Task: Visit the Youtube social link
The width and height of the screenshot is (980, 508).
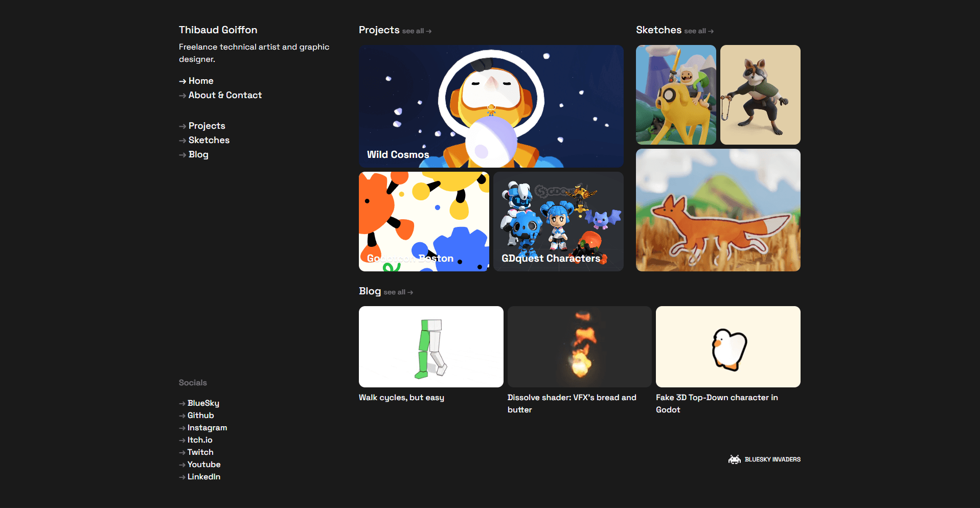Action: click(203, 465)
